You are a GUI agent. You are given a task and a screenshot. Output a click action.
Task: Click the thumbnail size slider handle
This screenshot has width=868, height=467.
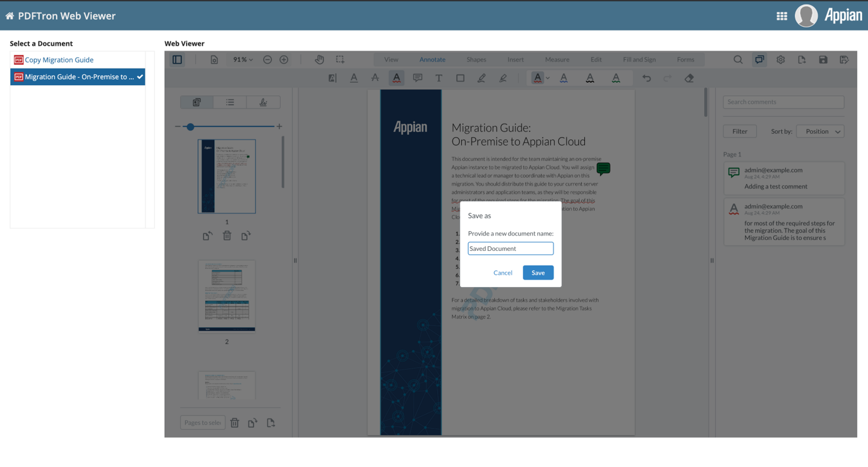[190, 127]
